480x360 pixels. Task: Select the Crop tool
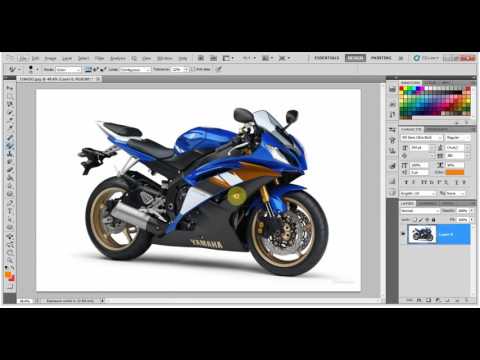[x=10, y=121]
